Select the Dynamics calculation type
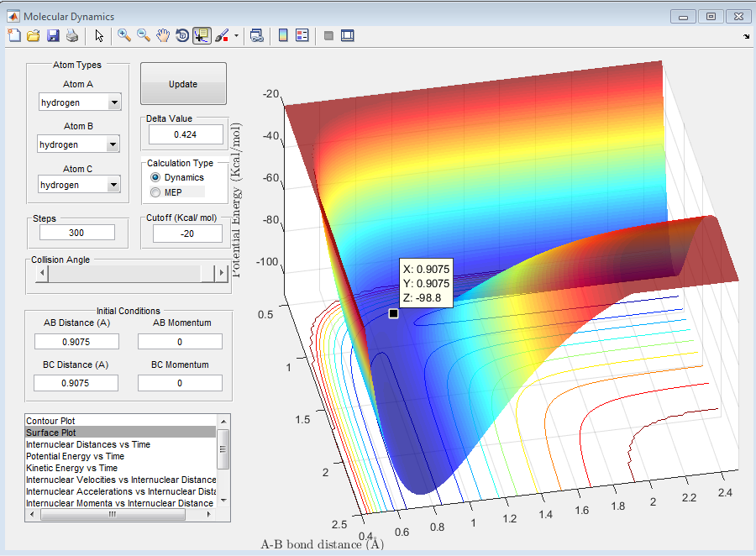Screen dimensions: 756x556 (x=155, y=178)
